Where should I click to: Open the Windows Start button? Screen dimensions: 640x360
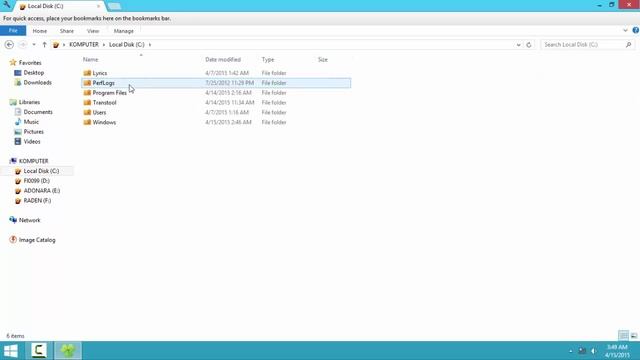(11, 351)
